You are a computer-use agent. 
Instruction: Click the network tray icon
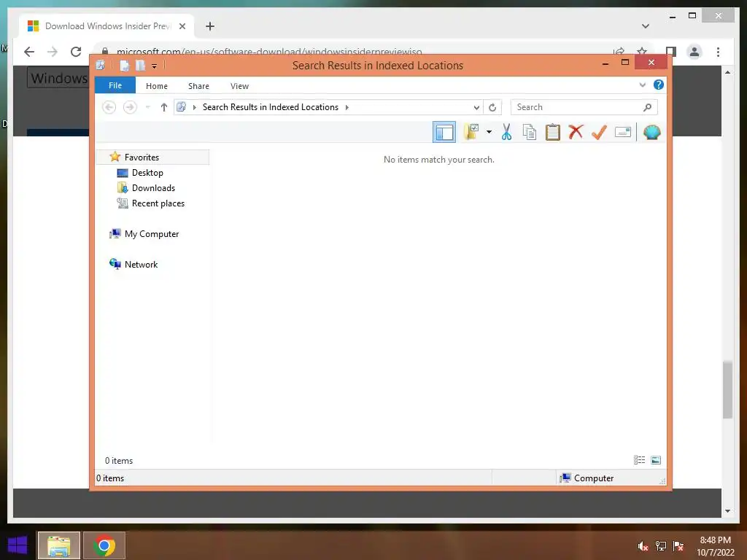(661, 546)
